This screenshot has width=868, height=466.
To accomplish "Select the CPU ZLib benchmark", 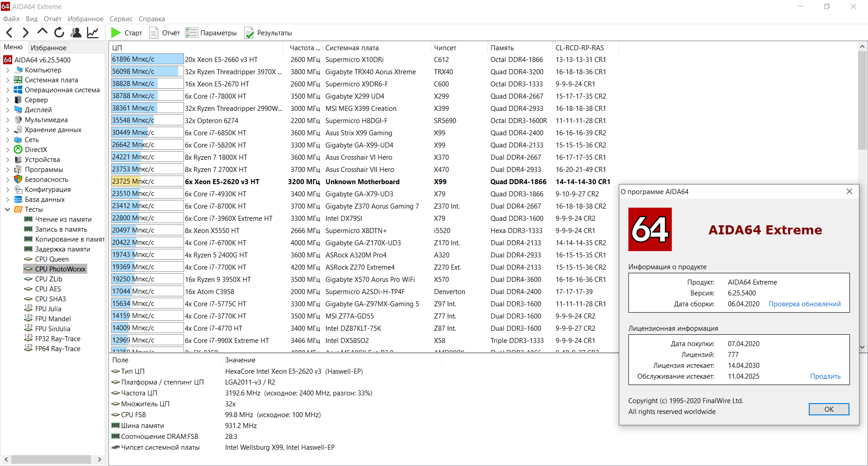I will pyautogui.click(x=49, y=279).
